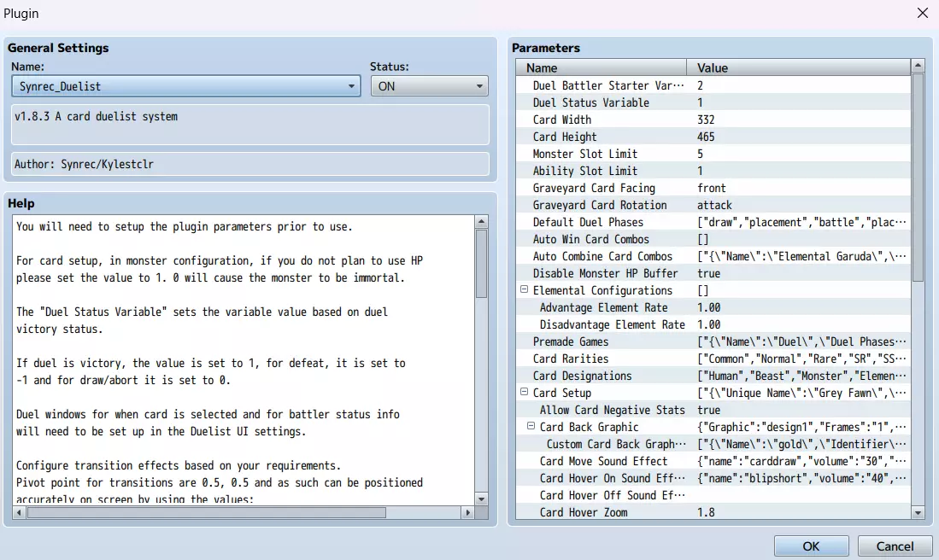Click the Parameters list scroll-up arrow
Viewport: 939px width, 560px height.
(918, 66)
